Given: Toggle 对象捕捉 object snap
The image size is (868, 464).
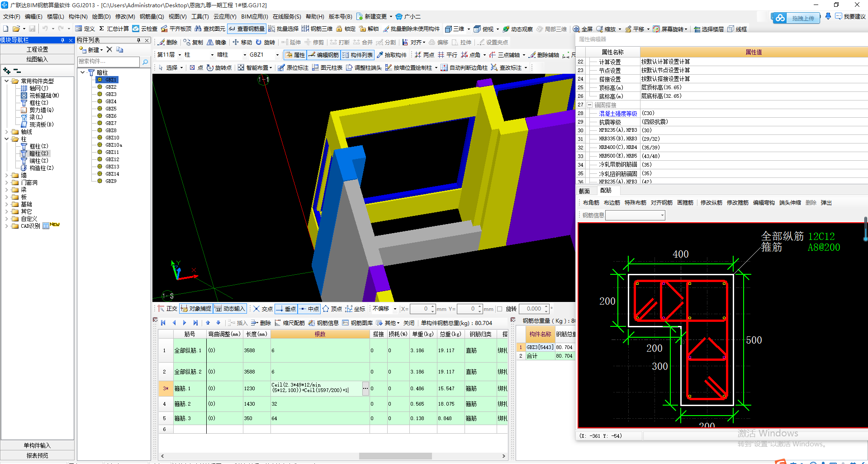Looking at the screenshot, I should (x=196, y=308).
